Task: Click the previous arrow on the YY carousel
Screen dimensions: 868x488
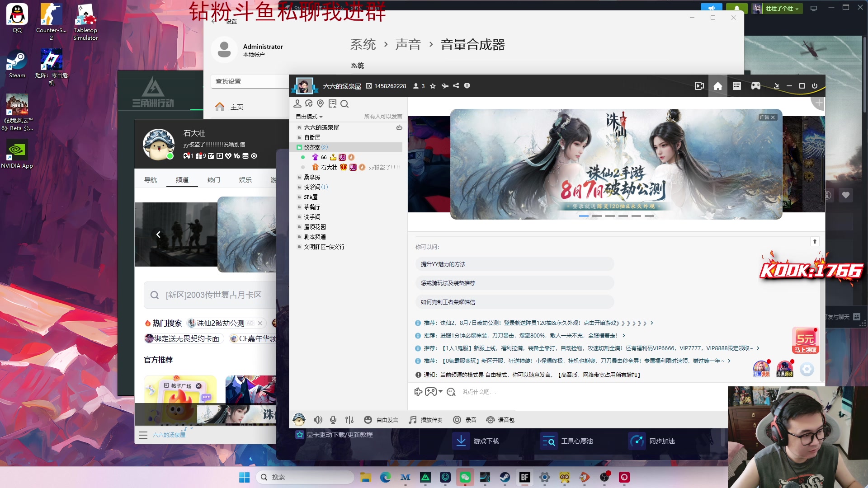Action: 158,235
